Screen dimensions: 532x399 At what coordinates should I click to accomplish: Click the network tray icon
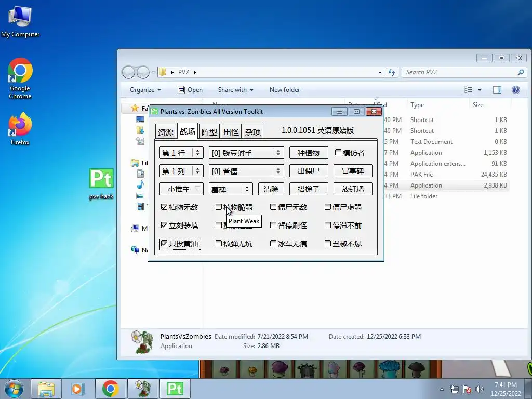click(454, 389)
